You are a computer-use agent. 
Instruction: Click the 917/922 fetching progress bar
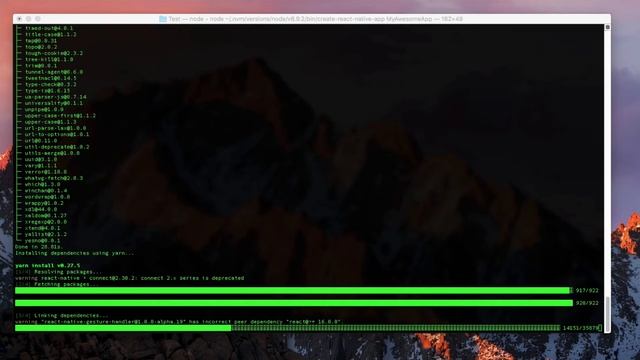click(x=294, y=291)
